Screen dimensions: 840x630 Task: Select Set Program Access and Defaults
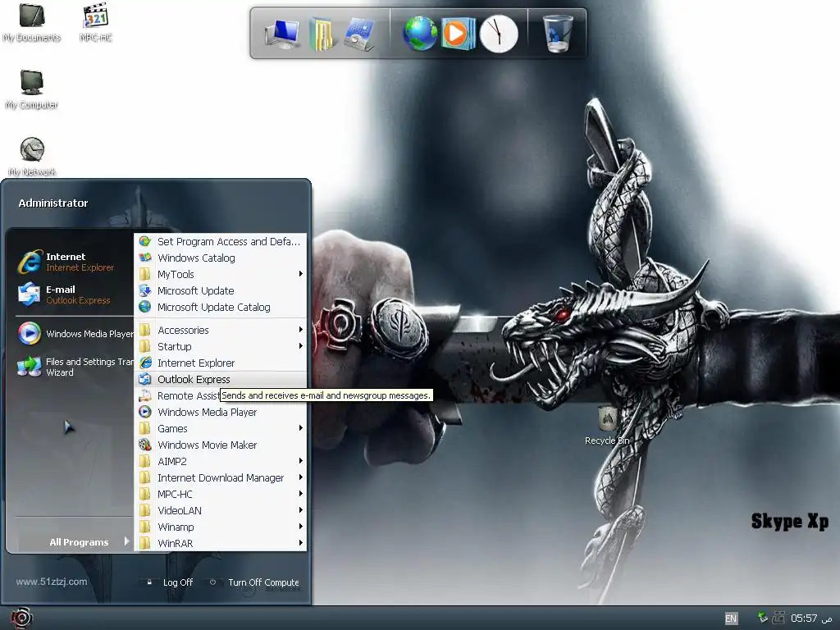coord(220,242)
